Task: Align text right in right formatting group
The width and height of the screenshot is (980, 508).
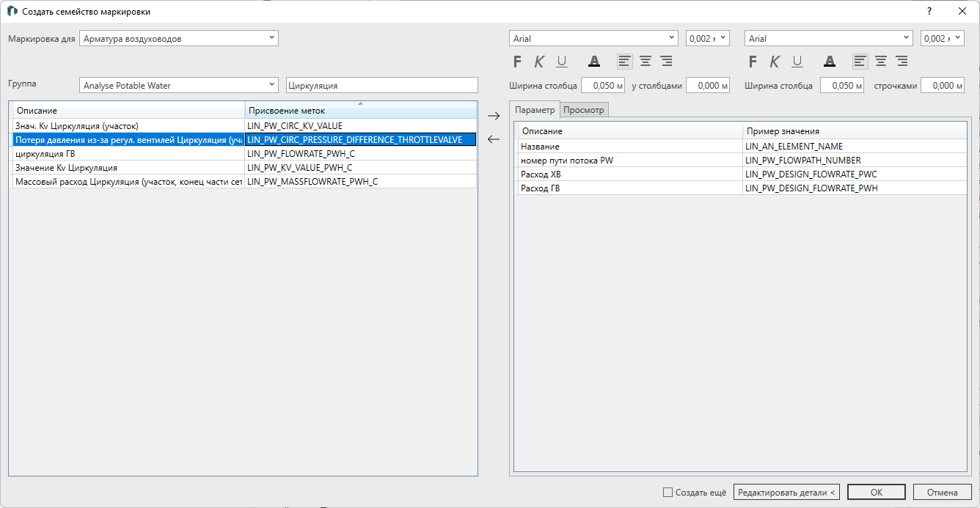Action: click(902, 62)
